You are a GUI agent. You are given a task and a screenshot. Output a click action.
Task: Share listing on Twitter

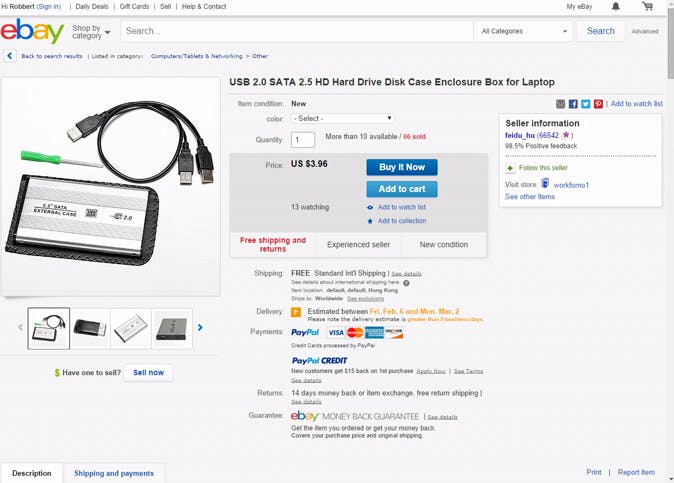pyautogui.click(x=586, y=104)
